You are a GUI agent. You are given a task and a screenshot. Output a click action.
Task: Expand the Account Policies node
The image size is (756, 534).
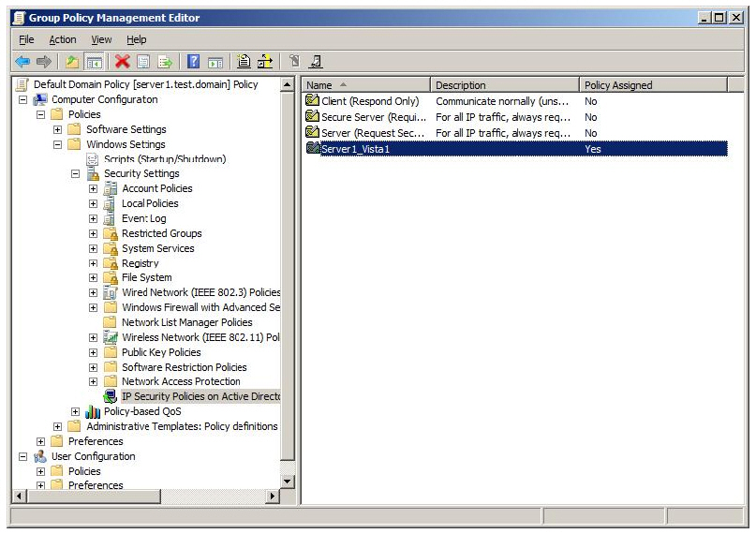tap(93, 189)
